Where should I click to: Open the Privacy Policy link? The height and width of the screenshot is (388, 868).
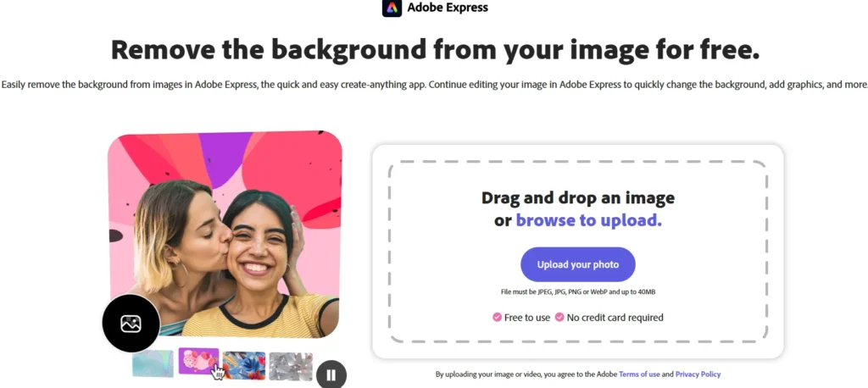tap(698, 374)
